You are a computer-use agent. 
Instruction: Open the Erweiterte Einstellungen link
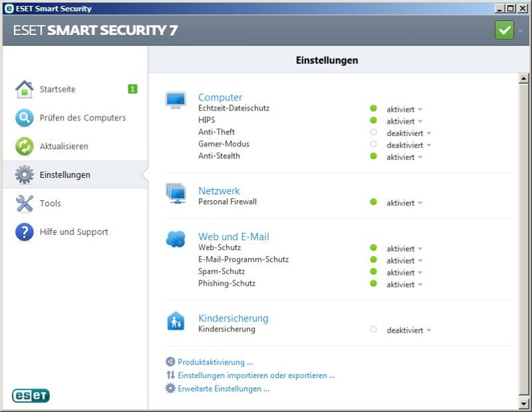pos(223,389)
